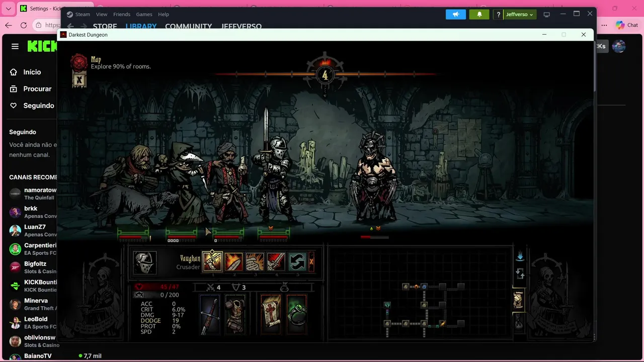
Task: Switch to the inventory bag tab
Action: tap(518, 321)
